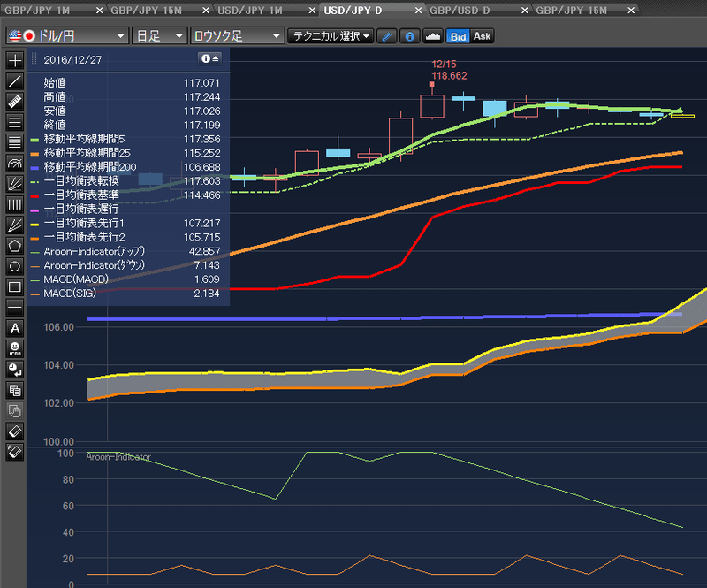Select the Gann fan lines tool
Viewport: 707px width, 588px height.
click(15, 225)
